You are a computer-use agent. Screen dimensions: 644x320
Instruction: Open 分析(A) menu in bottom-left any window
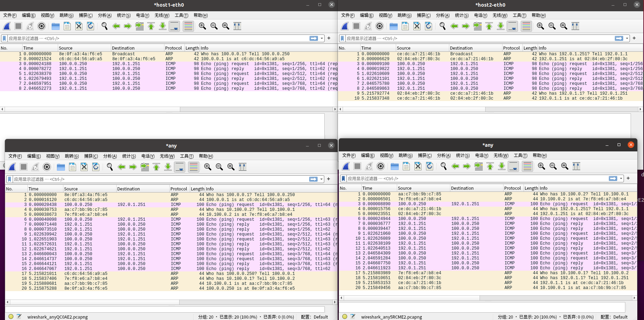pos(110,156)
